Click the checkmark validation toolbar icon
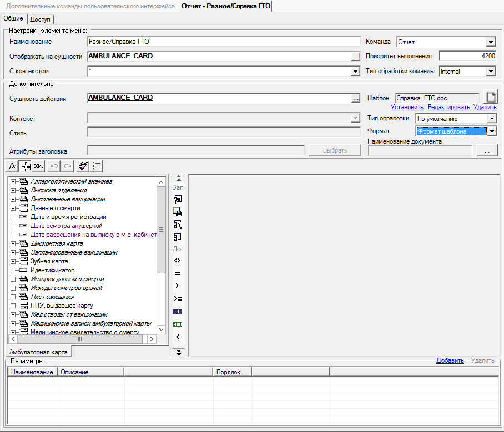Image resolution: width=504 pixels, height=432 pixels. click(x=83, y=166)
